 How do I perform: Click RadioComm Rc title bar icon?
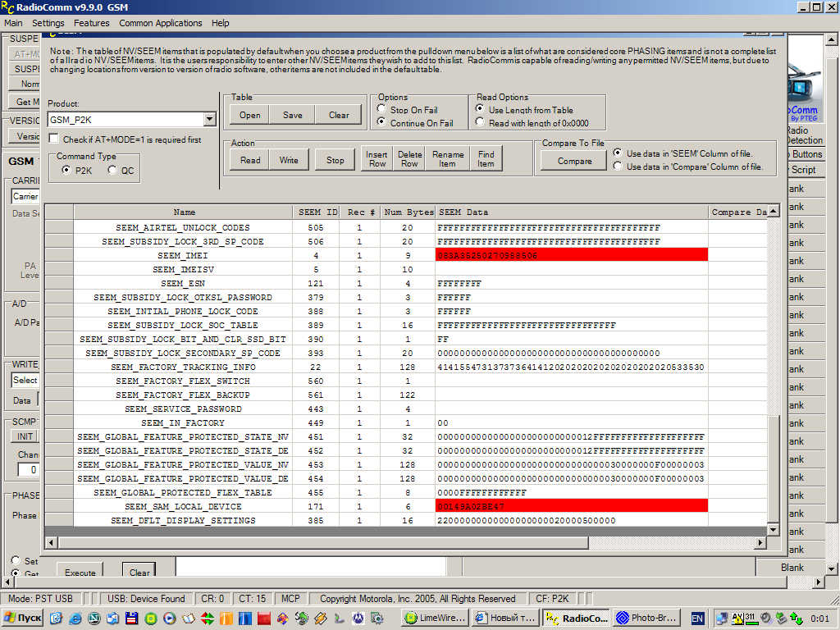[7, 7]
